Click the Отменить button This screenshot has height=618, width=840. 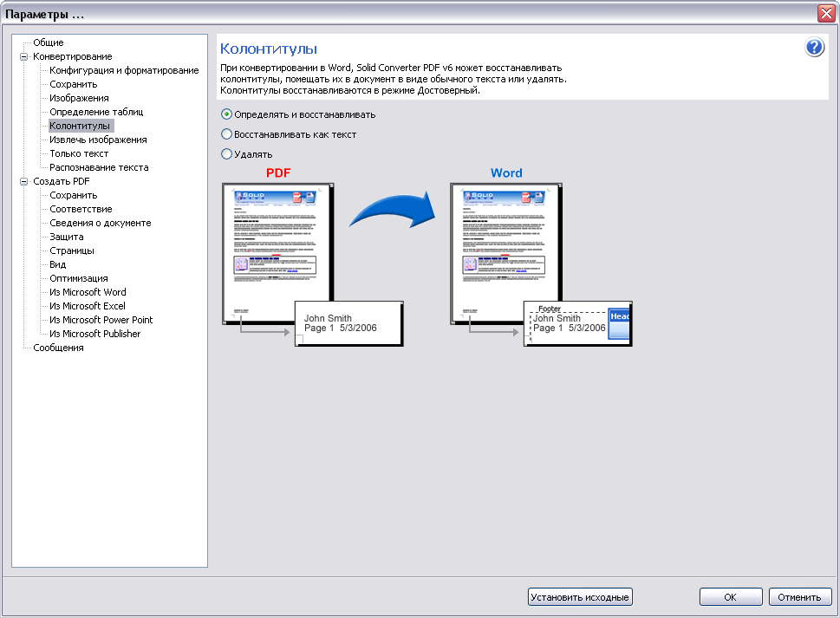(x=800, y=597)
